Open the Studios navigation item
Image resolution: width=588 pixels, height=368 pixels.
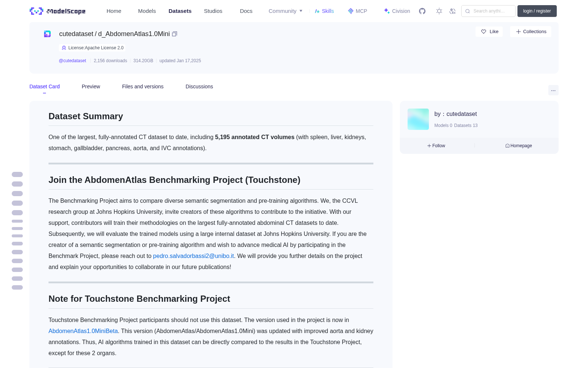(213, 11)
